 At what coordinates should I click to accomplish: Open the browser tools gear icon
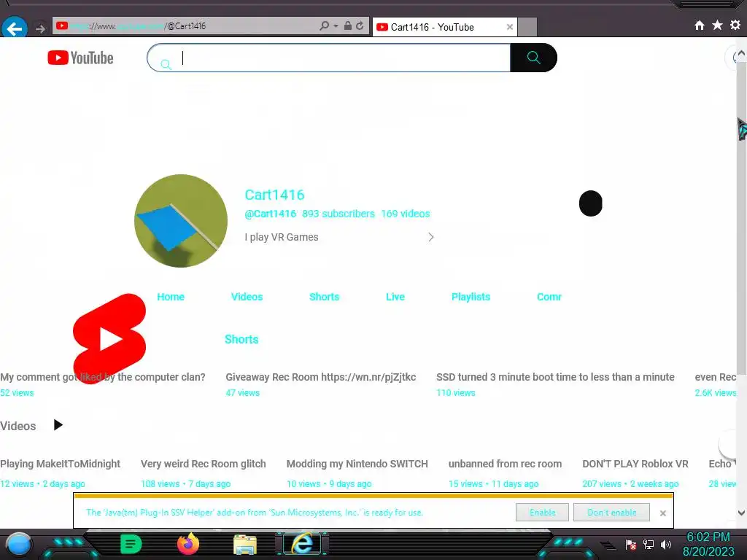click(735, 25)
